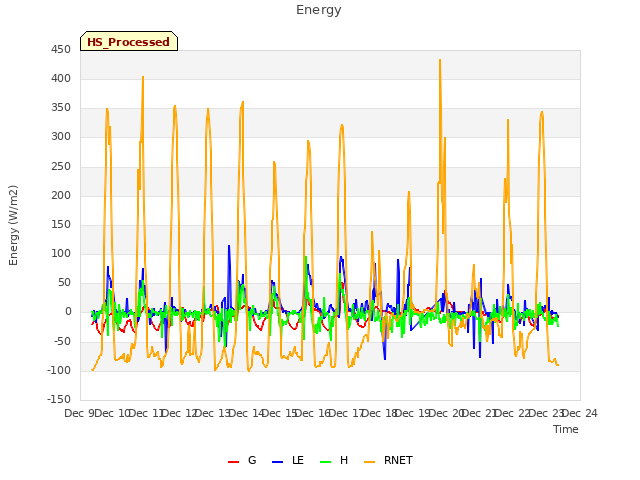Toggle the LE series in the legend
The height and width of the screenshot is (480, 640).
coord(288,460)
